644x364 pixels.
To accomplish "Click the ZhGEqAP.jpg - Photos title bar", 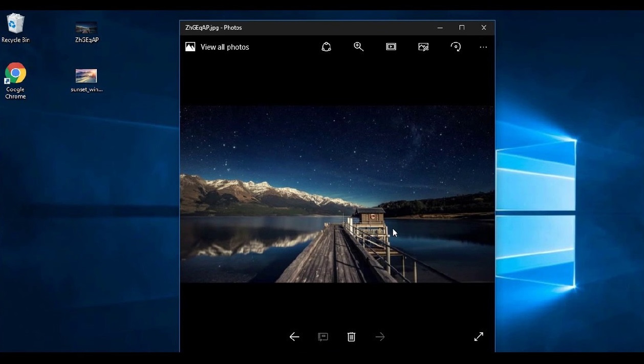I will tap(307, 28).
